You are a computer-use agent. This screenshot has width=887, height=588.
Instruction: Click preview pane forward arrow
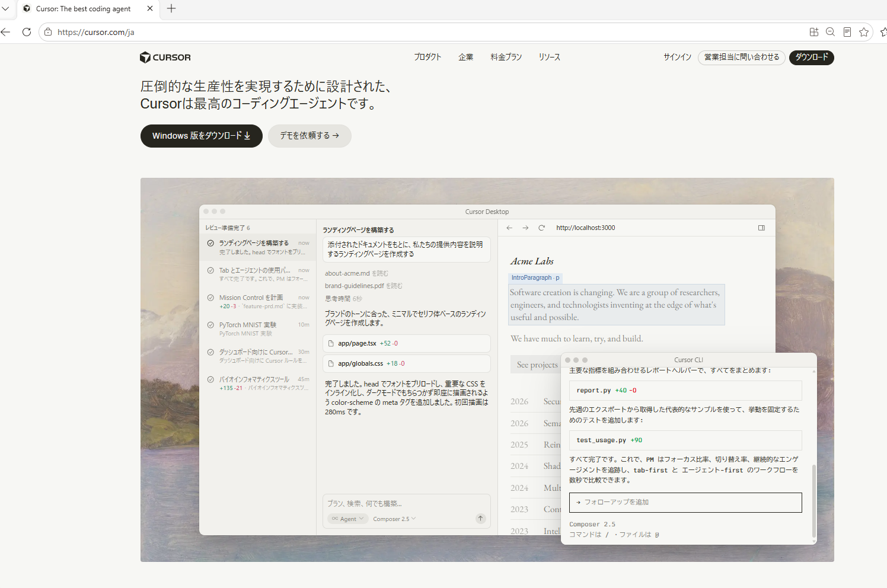click(x=525, y=228)
